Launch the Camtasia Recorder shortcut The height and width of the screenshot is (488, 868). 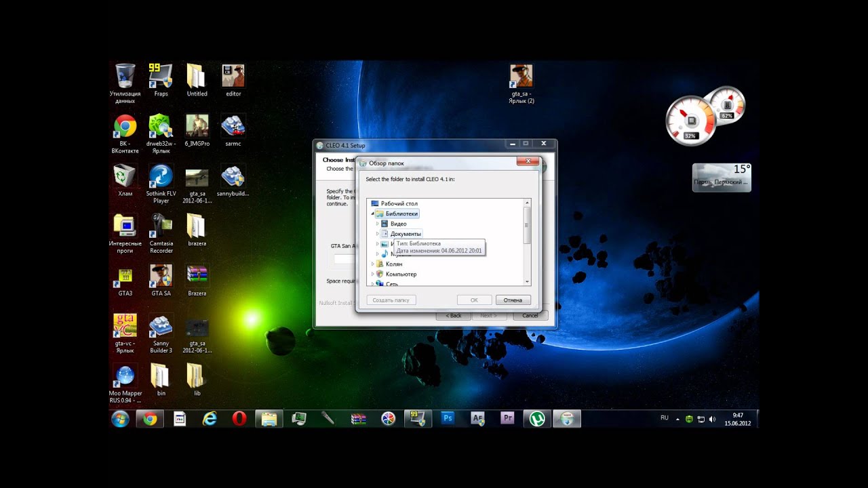161,233
